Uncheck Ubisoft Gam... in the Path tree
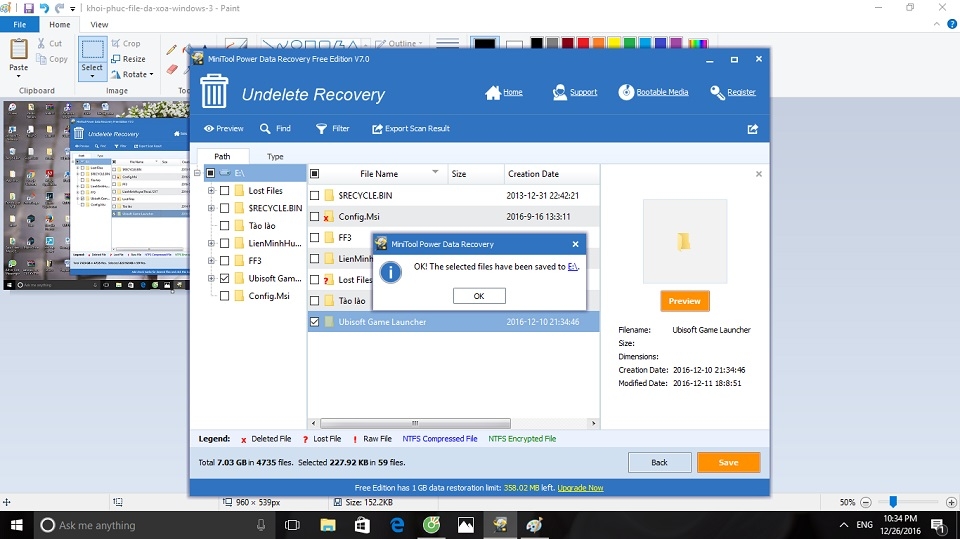Image resolution: width=960 pixels, height=539 pixels. [225, 278]
